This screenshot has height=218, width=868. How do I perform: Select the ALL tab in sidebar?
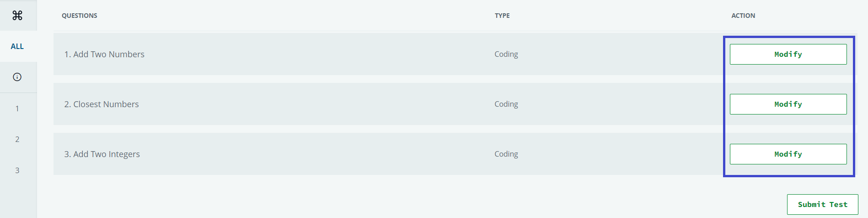[17, 46]
